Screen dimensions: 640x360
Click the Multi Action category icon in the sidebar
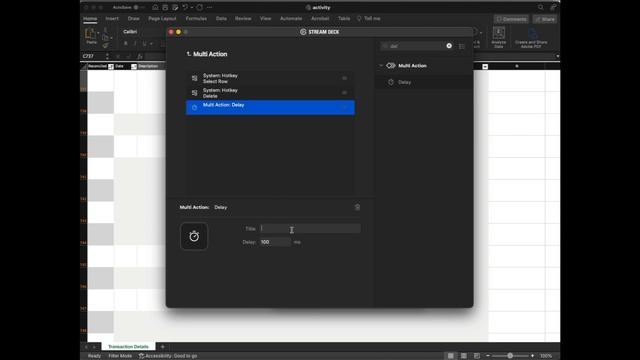[x=391, y=65]
